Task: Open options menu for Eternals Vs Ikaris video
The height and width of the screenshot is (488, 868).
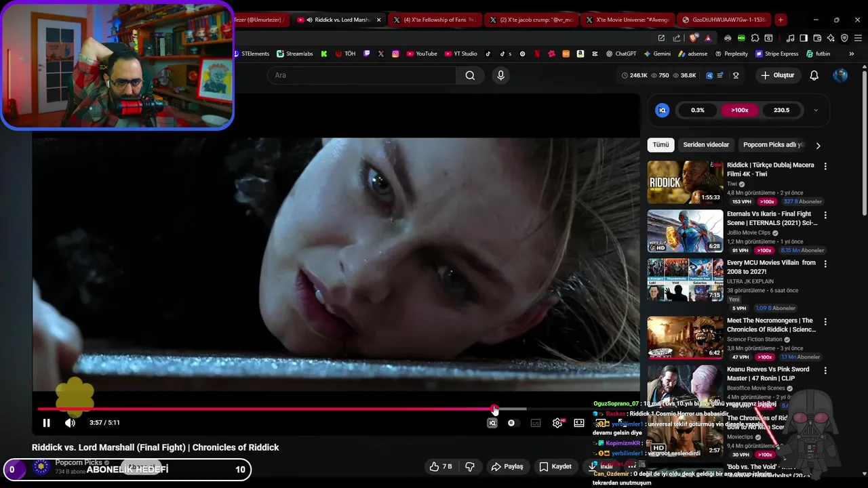Action: tap(825, 215)
